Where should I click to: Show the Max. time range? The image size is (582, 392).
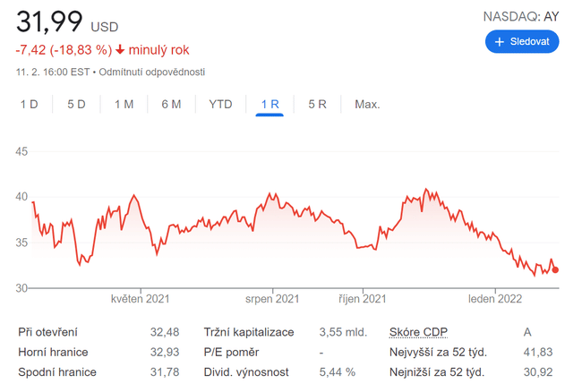[367, 105]
